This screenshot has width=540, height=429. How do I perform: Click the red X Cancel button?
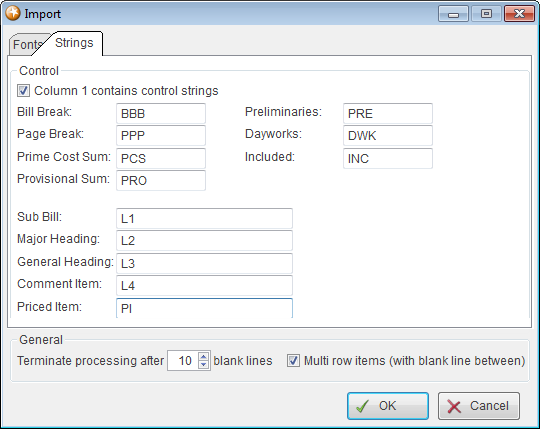(x=479, y=406)
